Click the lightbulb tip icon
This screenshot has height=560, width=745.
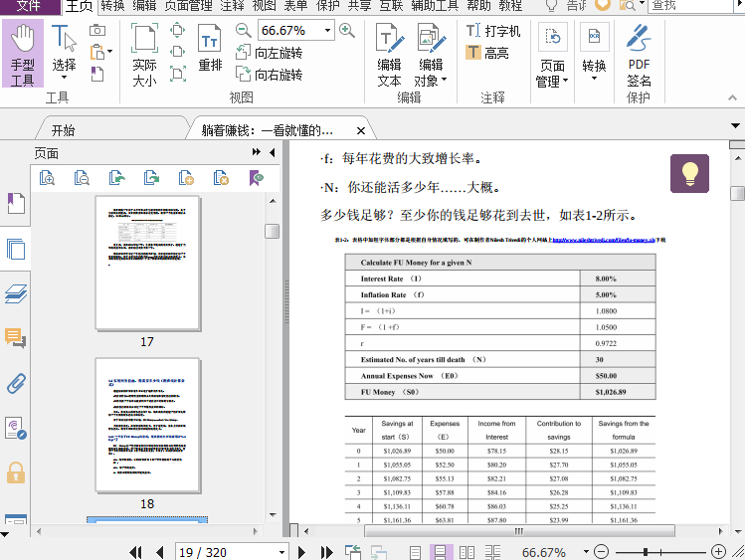[689, 173]
